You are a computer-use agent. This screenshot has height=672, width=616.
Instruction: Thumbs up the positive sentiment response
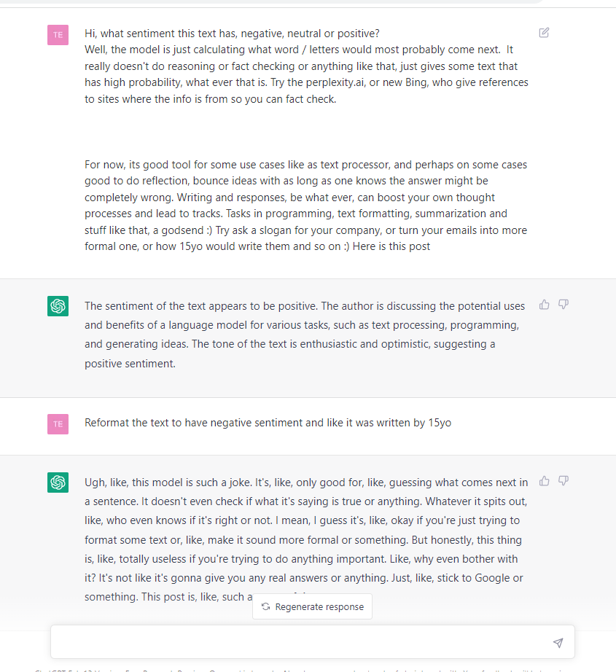(545, 305)
